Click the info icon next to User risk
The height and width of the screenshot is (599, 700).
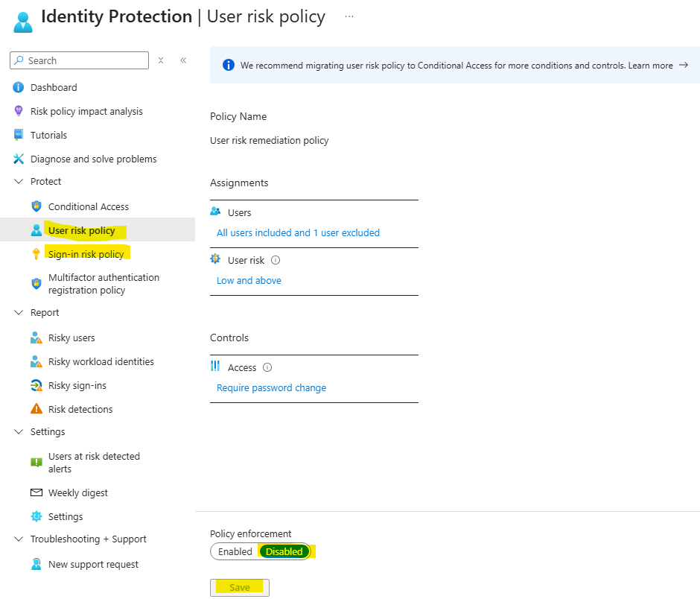(x=276, y=260)
